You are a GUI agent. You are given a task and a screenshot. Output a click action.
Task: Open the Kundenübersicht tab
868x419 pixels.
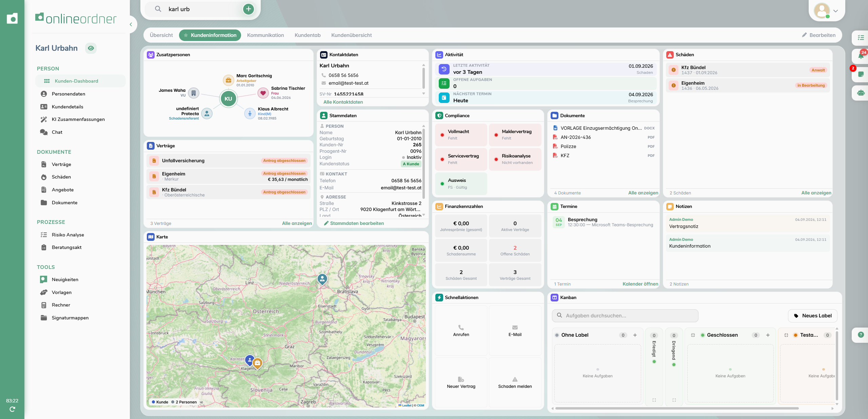click(x=351, y=35)
